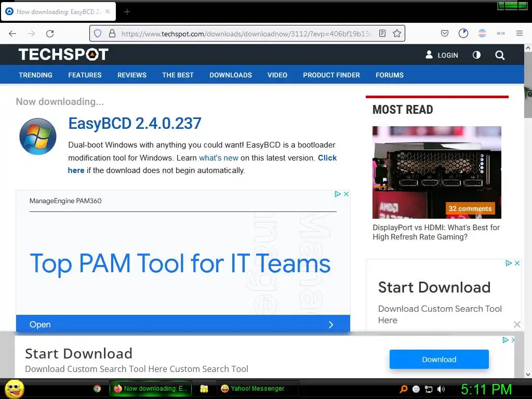Open the "what's new" link
The width and height of the screenshot is (532, 399).
point(219,158)
